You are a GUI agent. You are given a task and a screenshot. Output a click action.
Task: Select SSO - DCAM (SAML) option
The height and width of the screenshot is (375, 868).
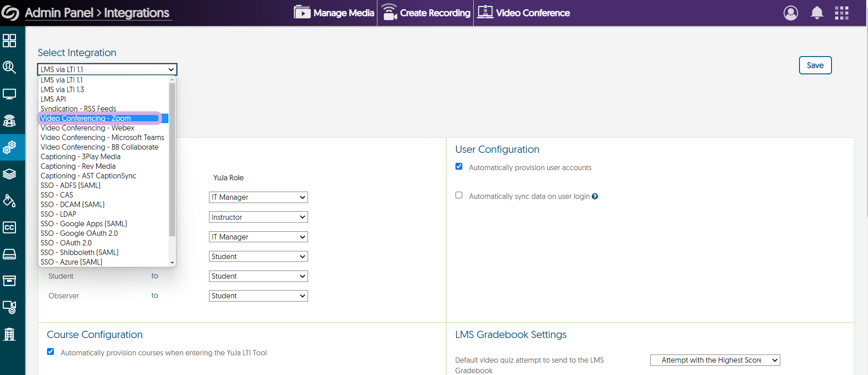[104, 204]
